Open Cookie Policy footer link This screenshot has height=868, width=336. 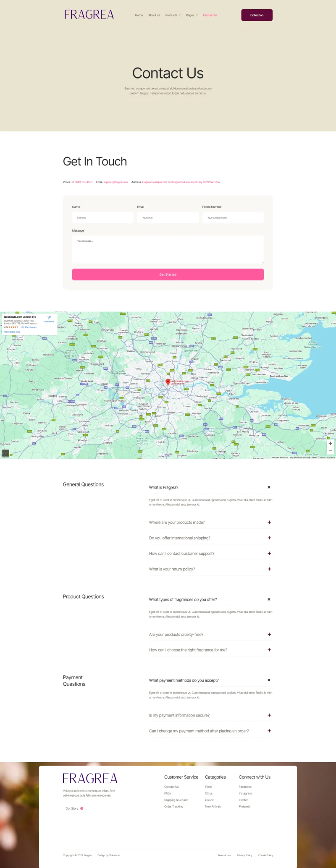click(x=265, y=855)
